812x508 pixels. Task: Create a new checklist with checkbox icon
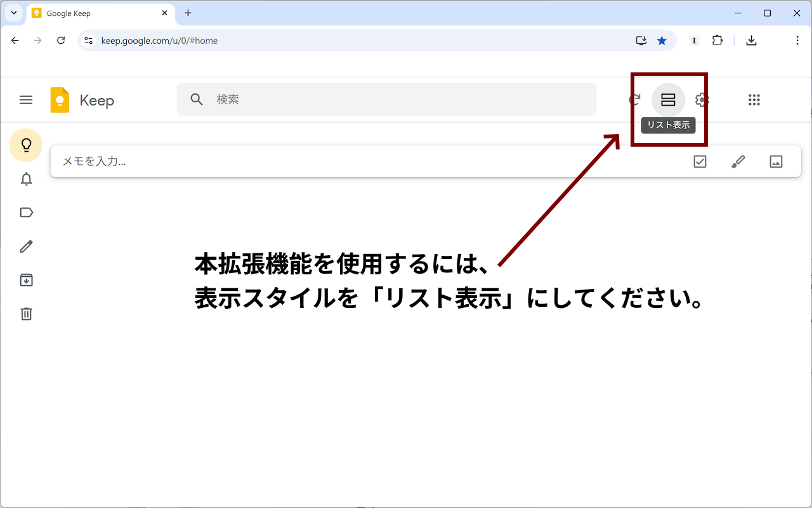700,161
